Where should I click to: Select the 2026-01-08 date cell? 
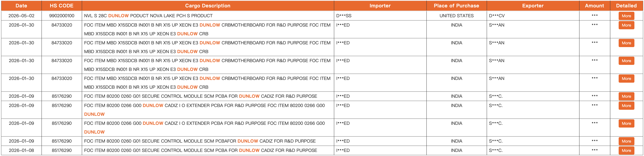22,151
